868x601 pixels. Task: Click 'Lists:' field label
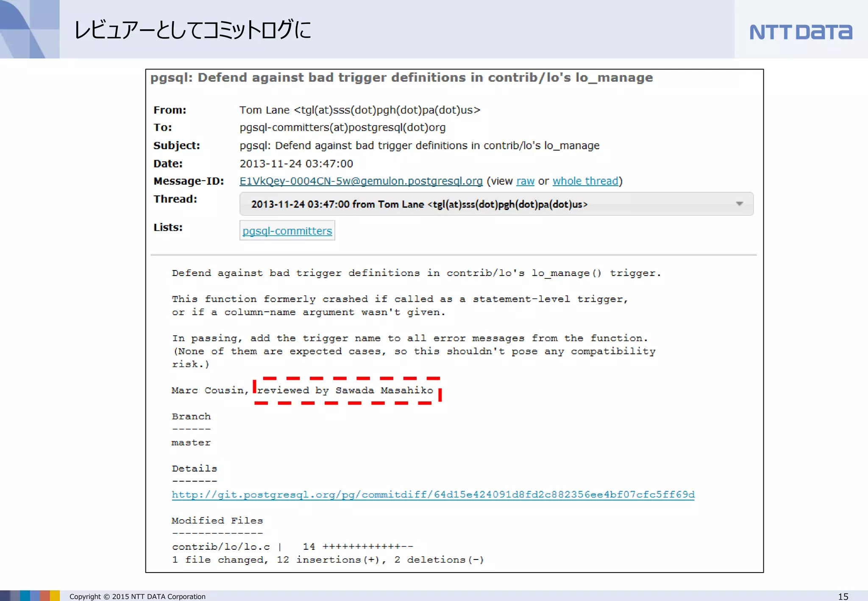[168, 228]
